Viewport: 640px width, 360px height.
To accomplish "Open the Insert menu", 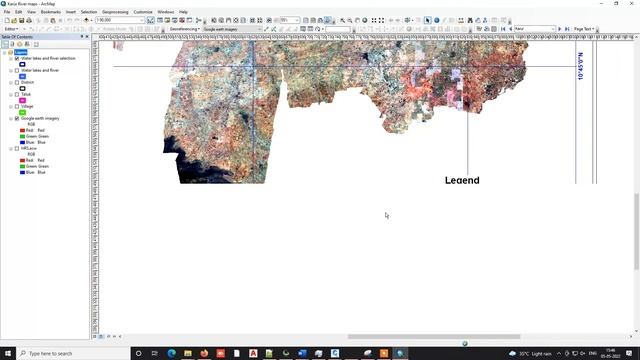I will coord(71,12).
